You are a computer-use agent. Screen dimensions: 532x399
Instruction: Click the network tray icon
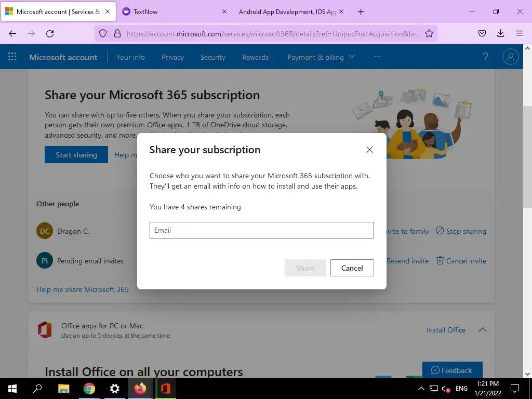point(434,389)
